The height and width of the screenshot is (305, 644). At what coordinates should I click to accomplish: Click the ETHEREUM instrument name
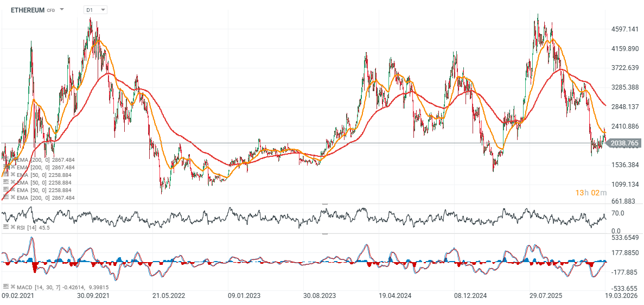[x=28, y=10]
